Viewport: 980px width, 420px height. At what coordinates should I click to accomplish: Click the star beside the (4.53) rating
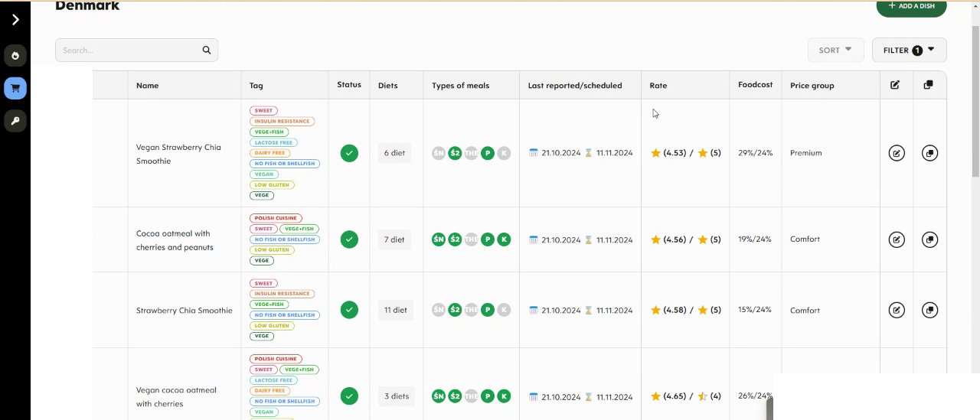tap(655, 153)
